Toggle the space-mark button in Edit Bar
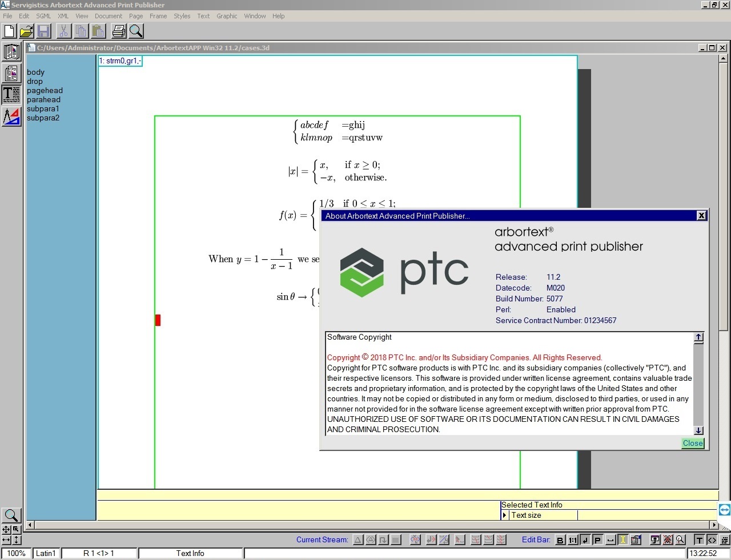Screen dimensions: 731x560 pos(610,540)
